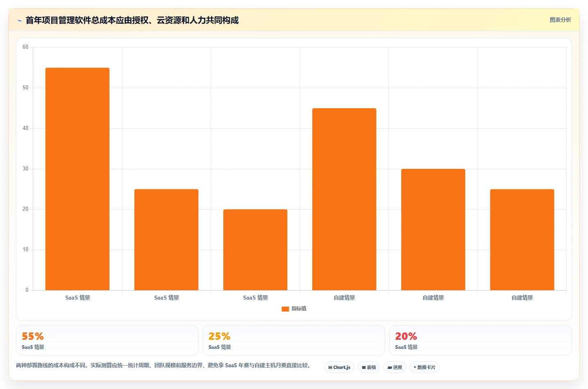This screenshot has height=389, width=588.
Task: Open the 55% SaaS 情景 data card
Action: coord(107,340)
